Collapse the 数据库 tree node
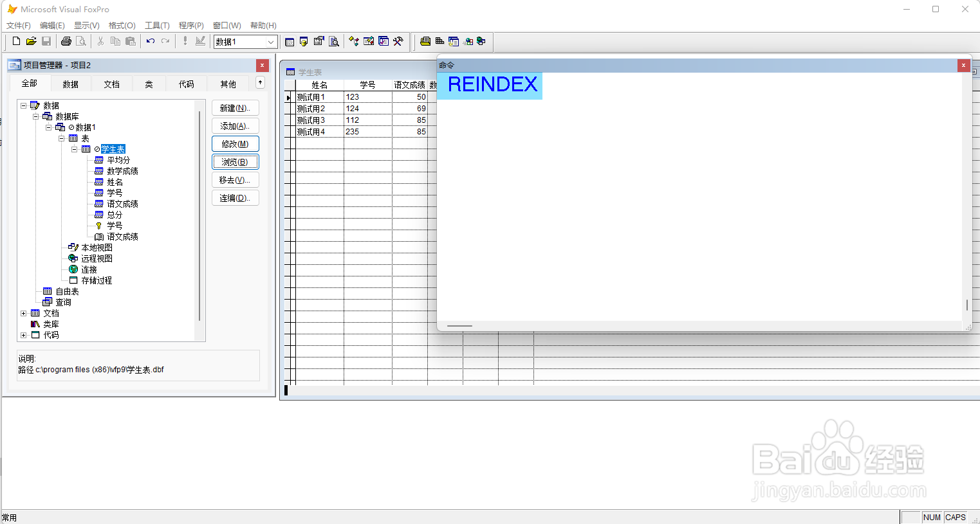Screen dimensions: 980x524 click(x=36, y=116)
